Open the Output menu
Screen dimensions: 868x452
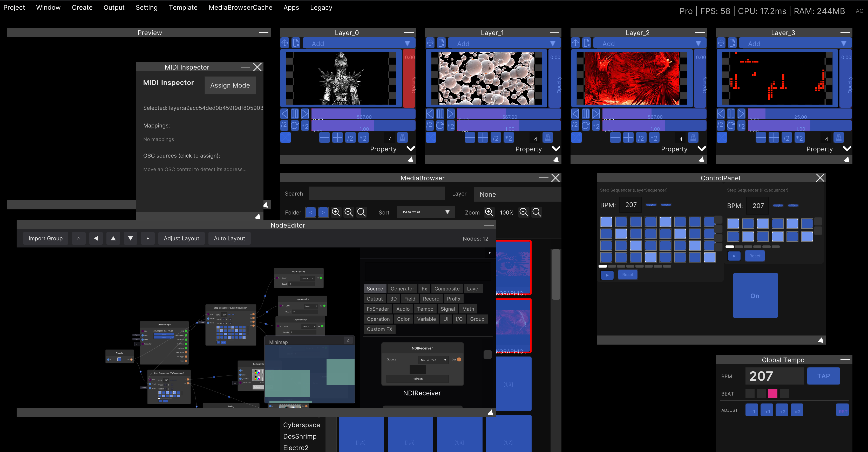click(114, 8)
